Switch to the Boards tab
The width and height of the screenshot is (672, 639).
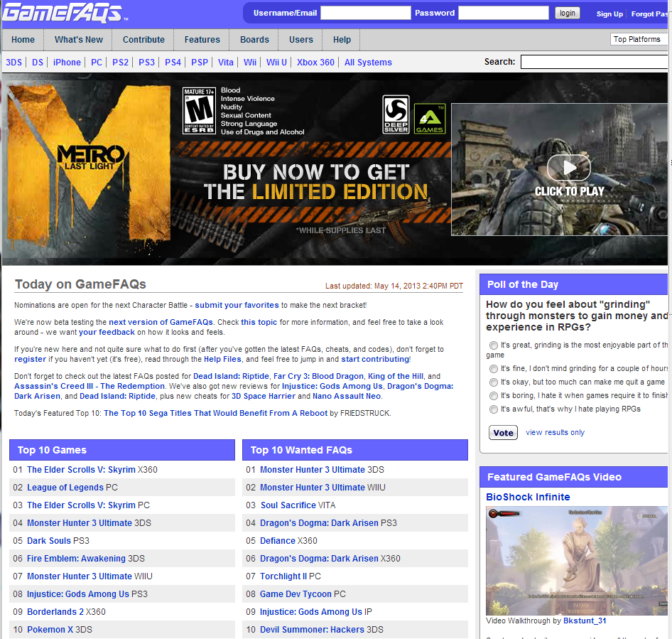(x=254, y=40)
